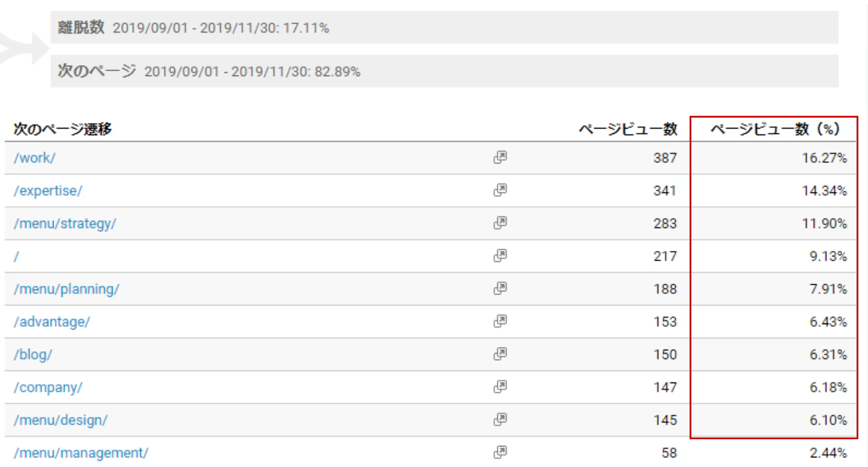Click external-link icon for /company/ row
This screenshot has height=467, width=868.
[500, 387]
